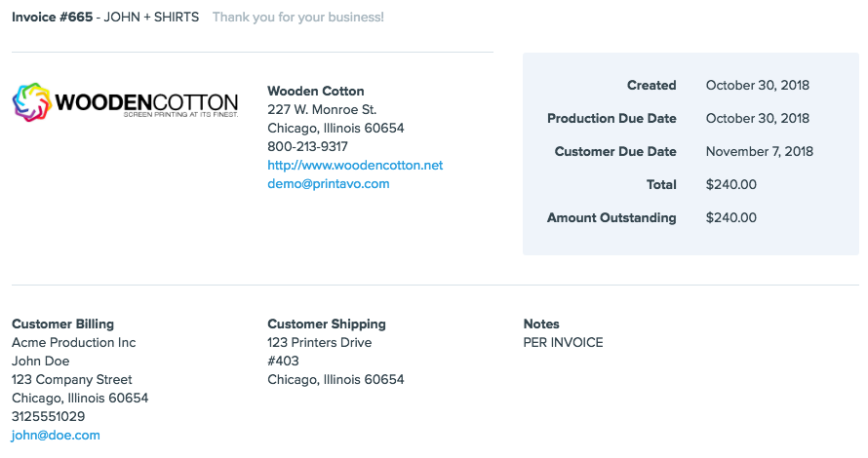Select the Customer Billing heading
Viewport: 868px width, 458px height.
point(62,324)
